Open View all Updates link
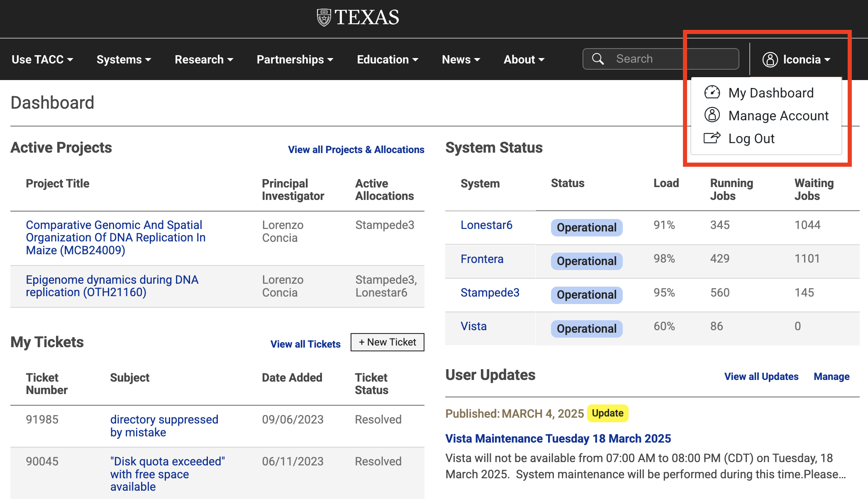Screen dimensions: 868x499 761,376
